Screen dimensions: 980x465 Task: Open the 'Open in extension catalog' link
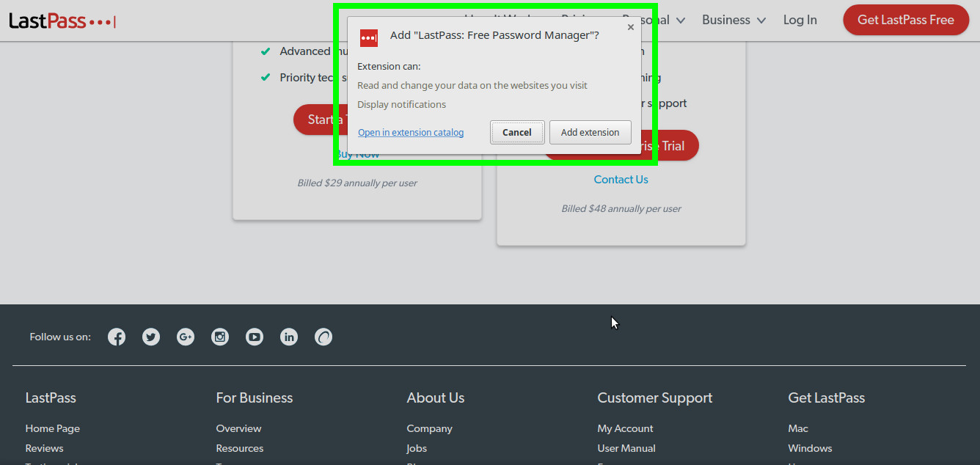coord(411,132)
